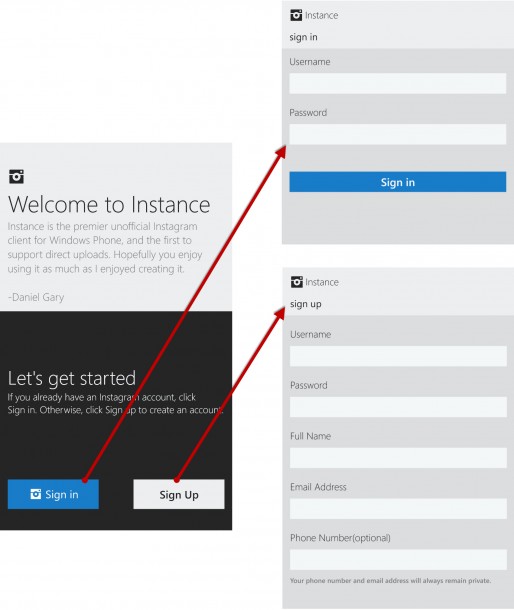This screenshot has height=610, width=514.
Task: Click the phone and email privacy note
Action: pos(390,581)
